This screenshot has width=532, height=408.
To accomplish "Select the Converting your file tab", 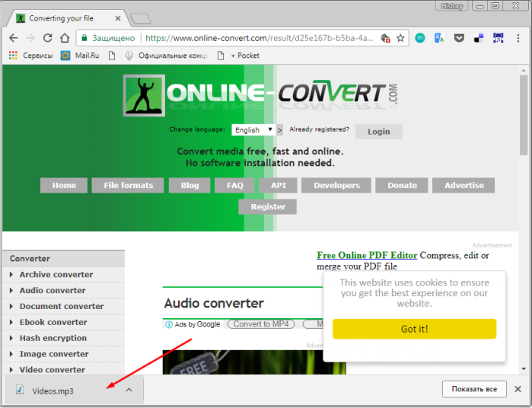I will point(68,18).
